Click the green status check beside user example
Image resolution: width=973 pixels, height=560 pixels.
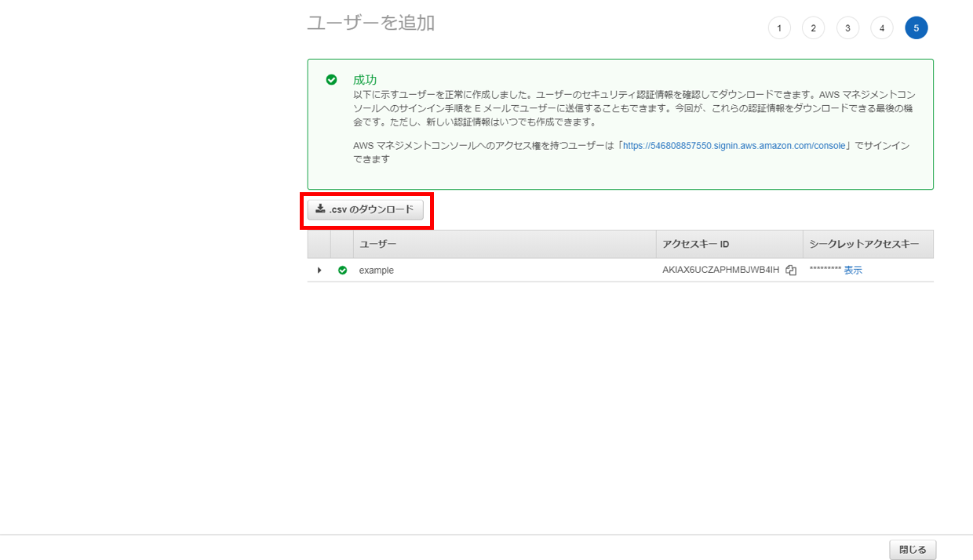[342, 270]
